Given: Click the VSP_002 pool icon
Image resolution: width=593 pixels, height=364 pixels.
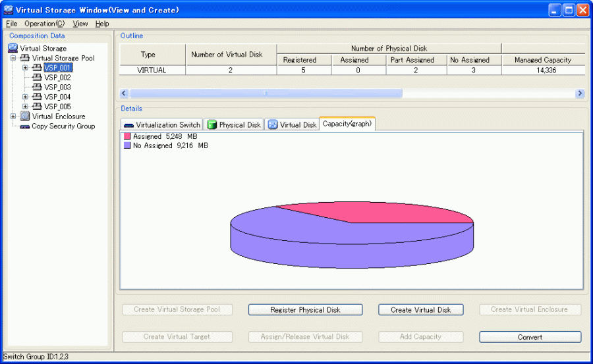Looking at the screenshot, I should 37,77.
